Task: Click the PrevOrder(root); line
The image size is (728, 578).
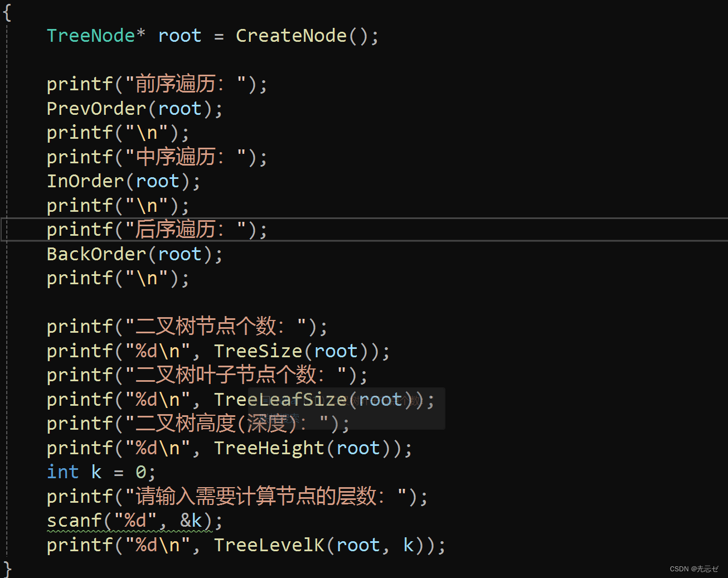Action: tap(134, 109)
